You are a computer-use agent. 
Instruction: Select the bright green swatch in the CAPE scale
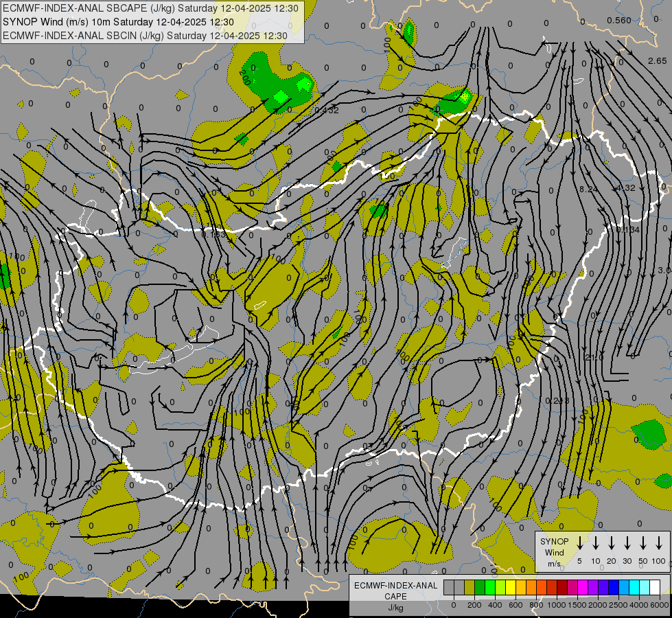click(x=490, y=588)
